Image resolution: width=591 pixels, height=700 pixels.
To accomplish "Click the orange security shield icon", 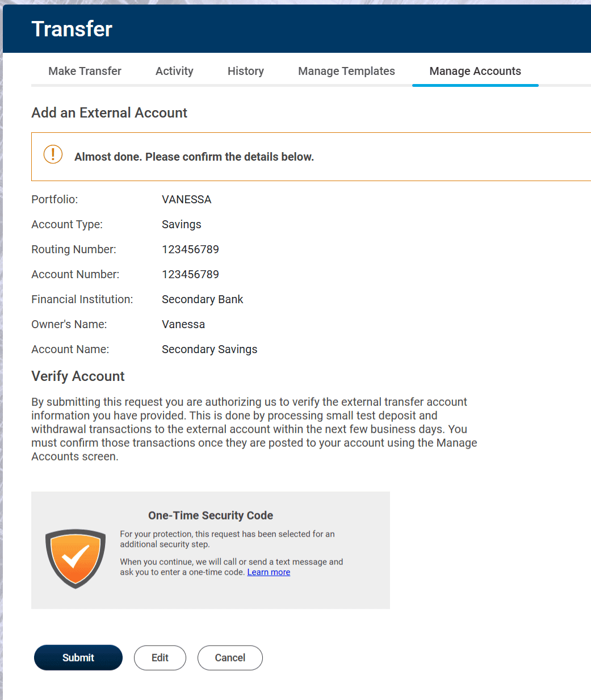I will [76, 559].
